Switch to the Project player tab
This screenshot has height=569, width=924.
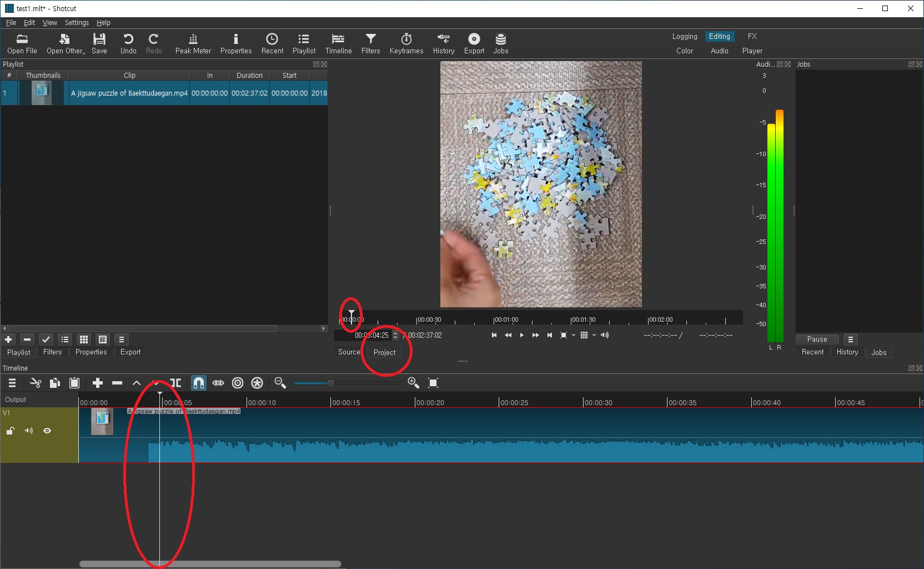pyautogui.click(x=384, y=352)
